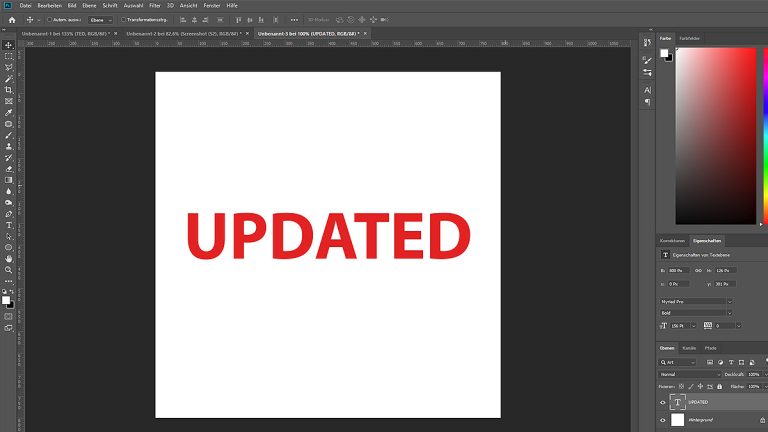Select the Dodge tool
This screenshot has width=768, height=432.
[x=8, y=203]
